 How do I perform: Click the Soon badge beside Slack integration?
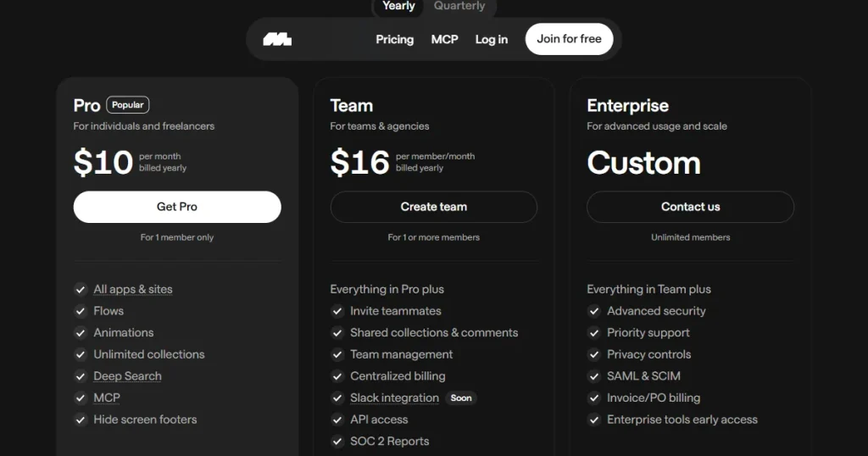click(x=461, y=398)
